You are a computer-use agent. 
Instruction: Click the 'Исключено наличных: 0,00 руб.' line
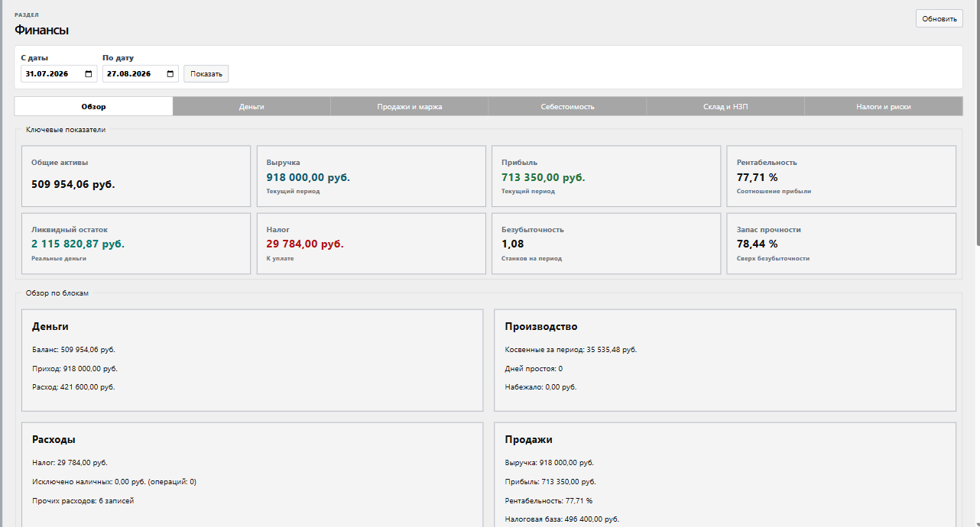[x=115, y=482]
